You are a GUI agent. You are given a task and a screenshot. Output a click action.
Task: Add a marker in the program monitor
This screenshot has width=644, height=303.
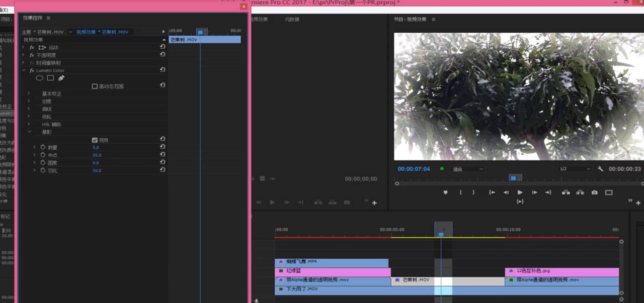[445, 192]
